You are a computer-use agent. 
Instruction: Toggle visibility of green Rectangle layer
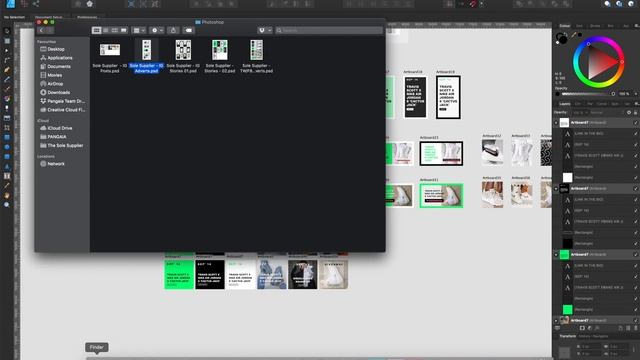(x=636, y=309)
